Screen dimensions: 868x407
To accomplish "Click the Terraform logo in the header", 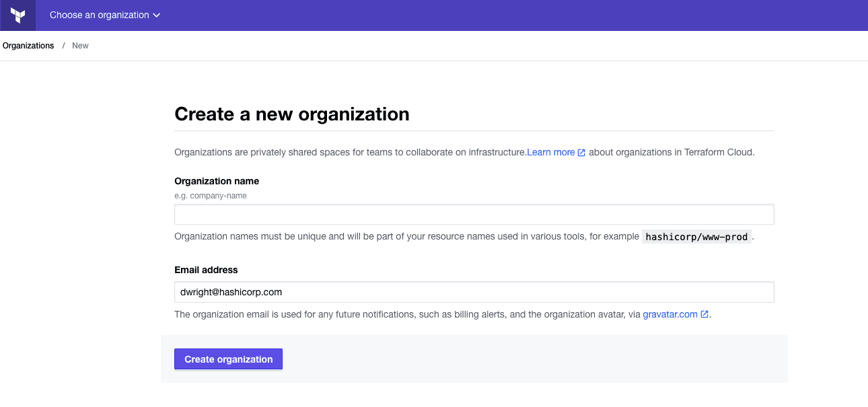I will (17, 15).
